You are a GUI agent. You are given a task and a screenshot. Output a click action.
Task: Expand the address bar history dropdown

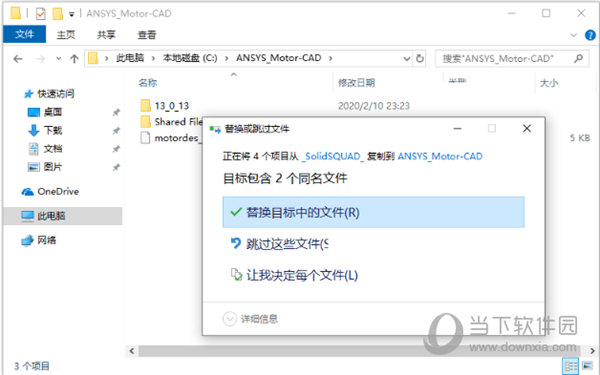coord(407,59)
